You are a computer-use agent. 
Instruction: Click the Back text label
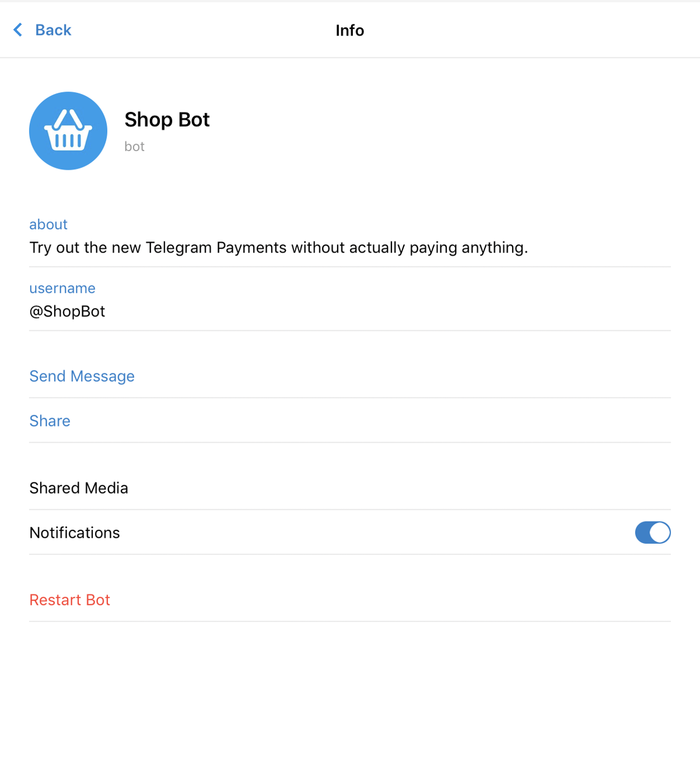coord(53,30)
